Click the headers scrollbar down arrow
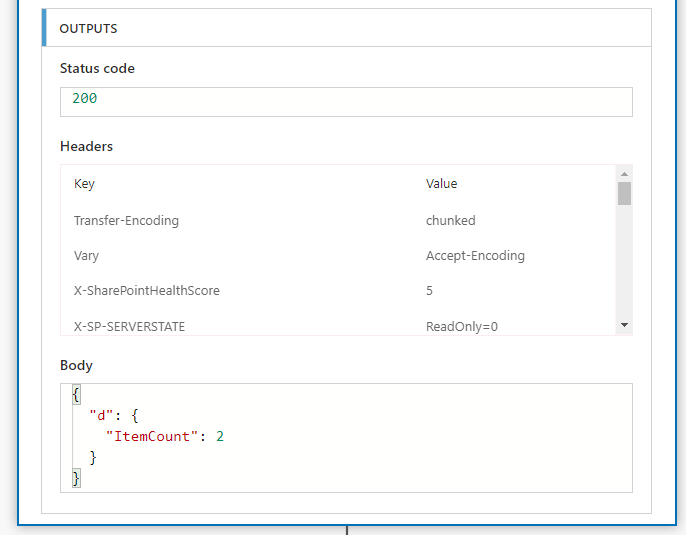This screenshot has height=535, width=686. click(624, 325)
